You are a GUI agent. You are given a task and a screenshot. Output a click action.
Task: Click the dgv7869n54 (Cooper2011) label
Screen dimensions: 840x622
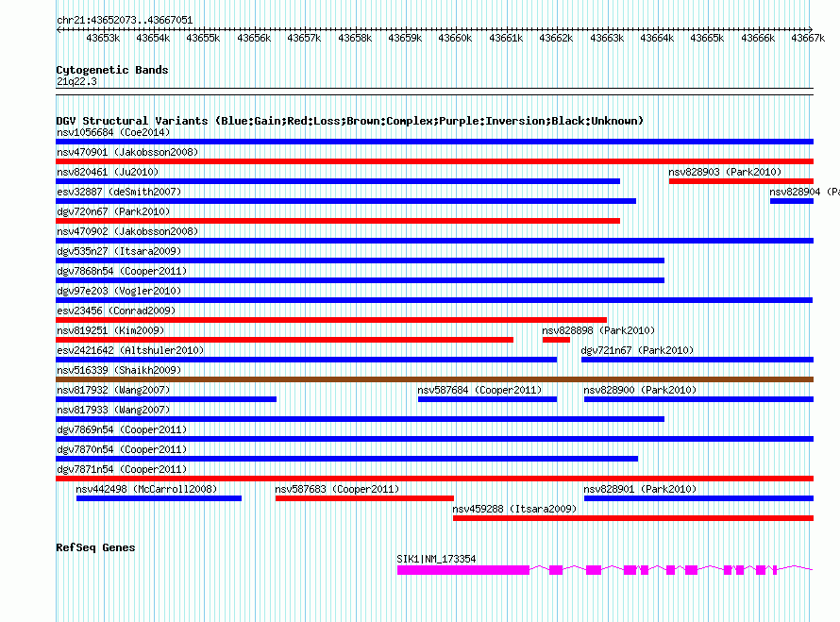click(x=122, y=429)
